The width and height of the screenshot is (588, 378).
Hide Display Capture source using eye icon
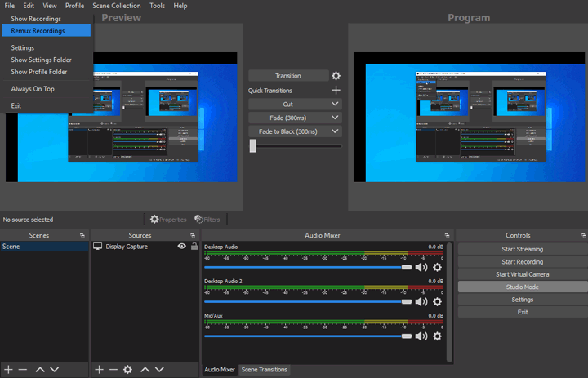pos(182,246)
